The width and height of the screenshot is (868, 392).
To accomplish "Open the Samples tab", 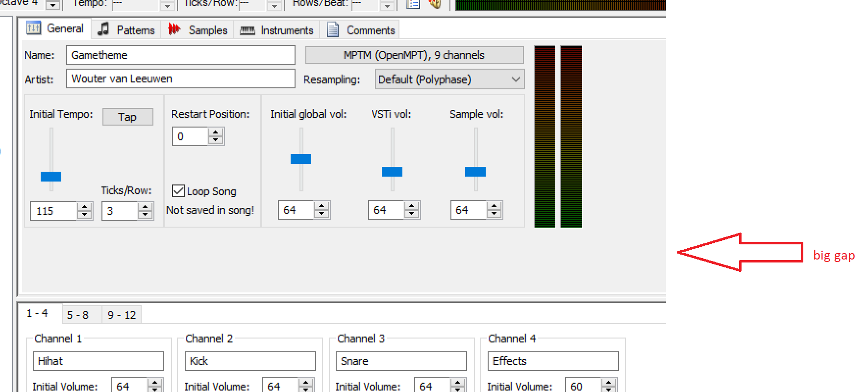I will click(198, 30).
